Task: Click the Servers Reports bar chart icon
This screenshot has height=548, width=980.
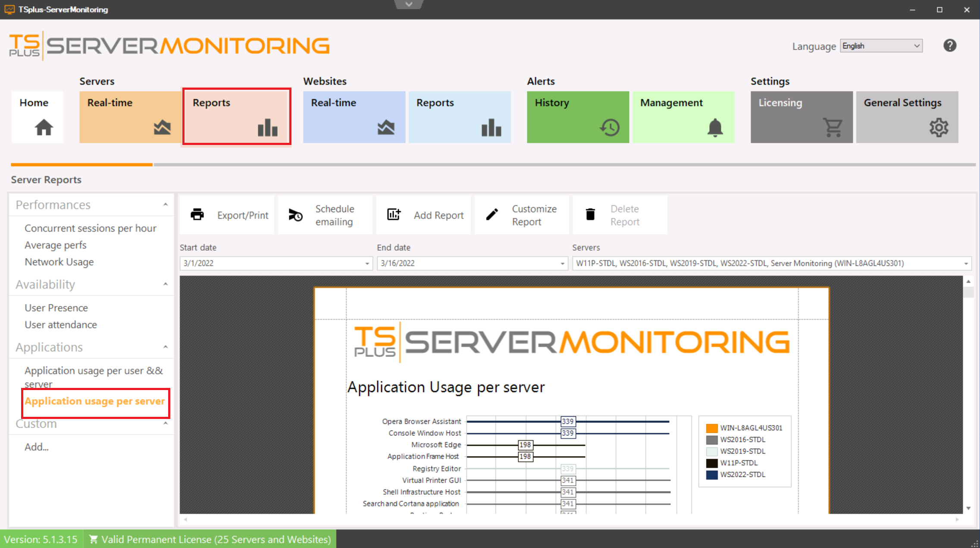Action: (267, 127)
